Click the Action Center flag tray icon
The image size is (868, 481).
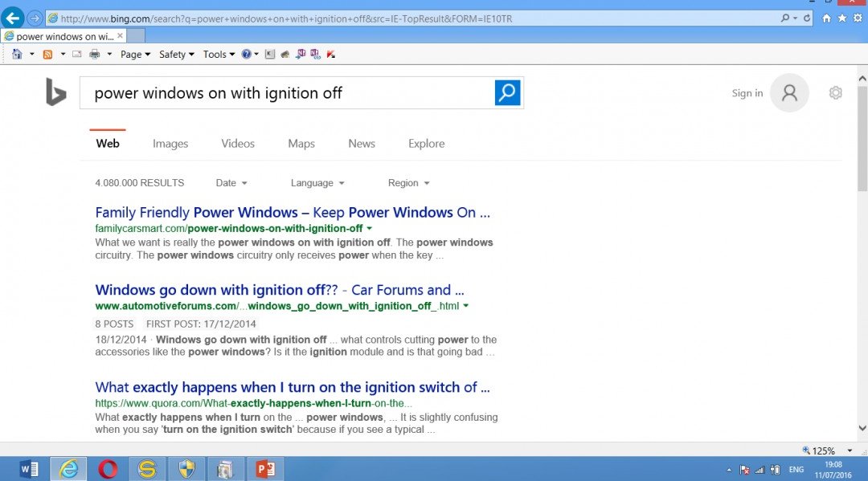(x=744, y=470)
